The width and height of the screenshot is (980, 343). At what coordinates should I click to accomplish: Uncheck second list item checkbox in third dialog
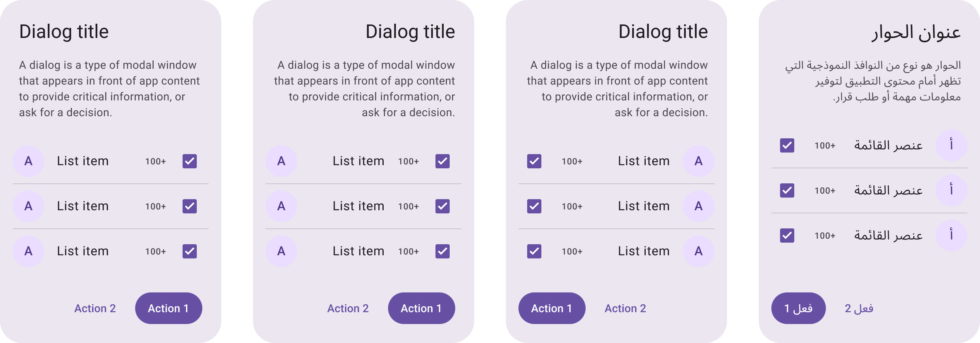[534, 206]
